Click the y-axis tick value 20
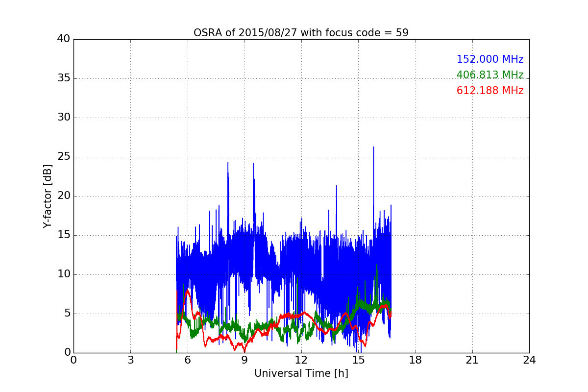 point(64,196)
